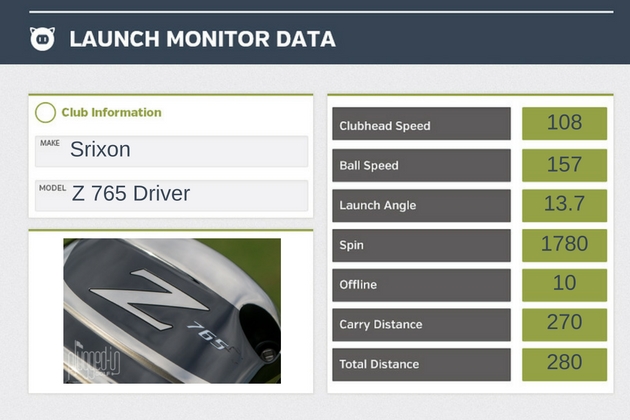Click the Launch Angle label

coord(421,205)
